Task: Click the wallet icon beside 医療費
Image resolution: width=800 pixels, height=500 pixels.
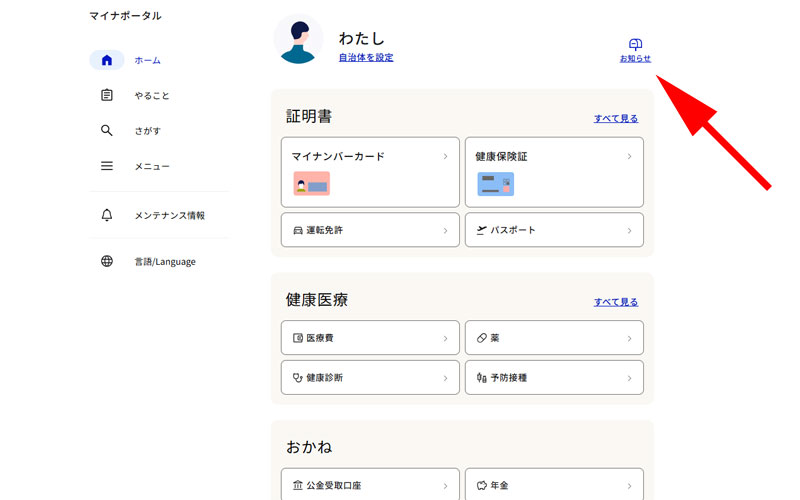Action: point(298,338)
